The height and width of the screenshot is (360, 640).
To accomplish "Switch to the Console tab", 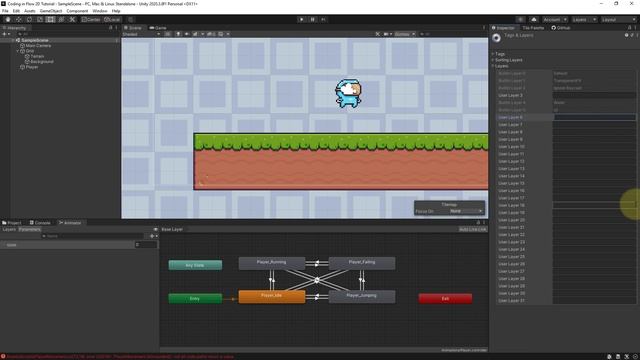I will [40, 223].
